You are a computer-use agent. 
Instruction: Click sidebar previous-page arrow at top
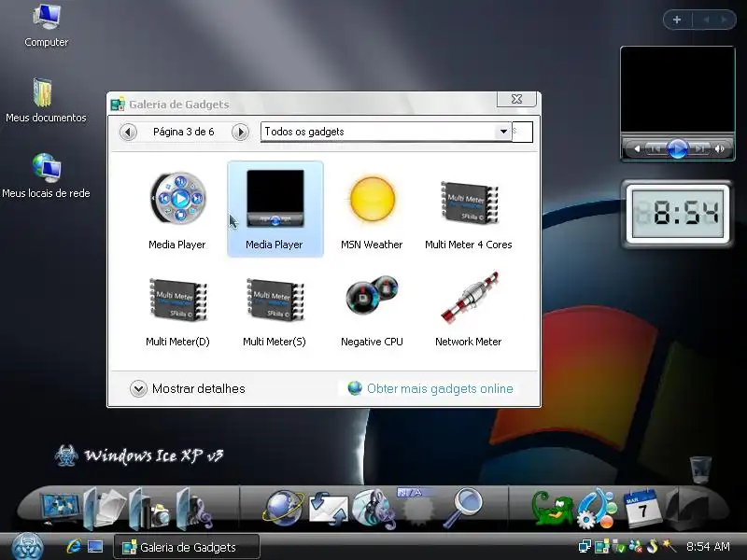point(706,20)
